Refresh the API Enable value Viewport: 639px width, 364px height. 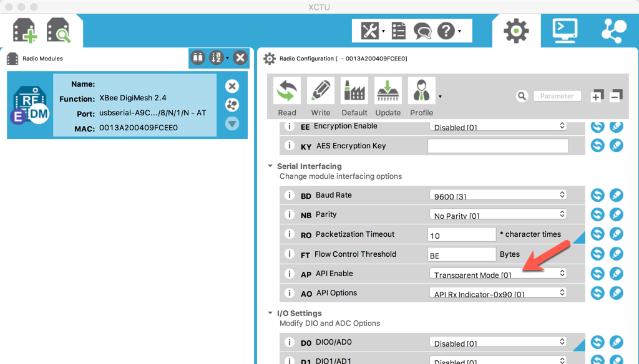597,273
